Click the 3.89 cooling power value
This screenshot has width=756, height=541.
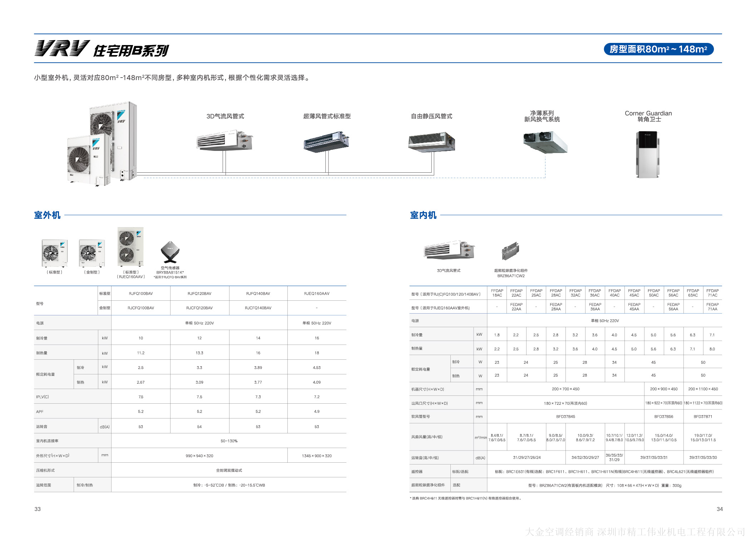(258, 368)
